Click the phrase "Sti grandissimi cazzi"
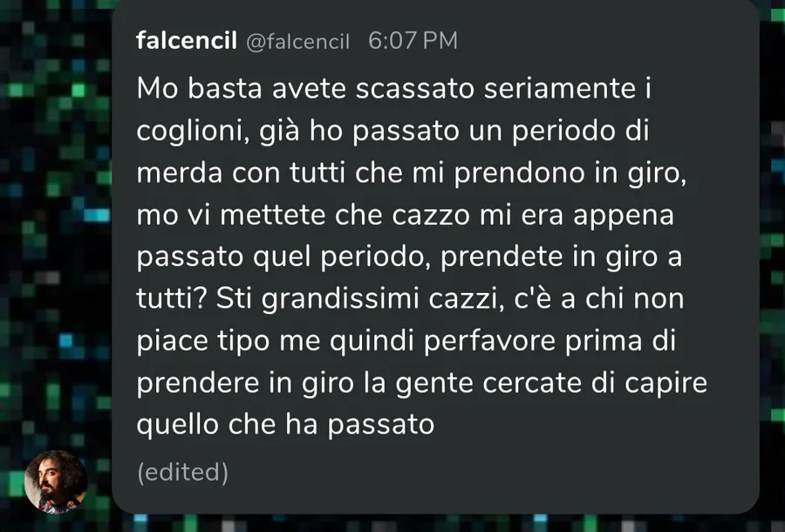Screen dimensions: 785x532 (x=357, y=300)
